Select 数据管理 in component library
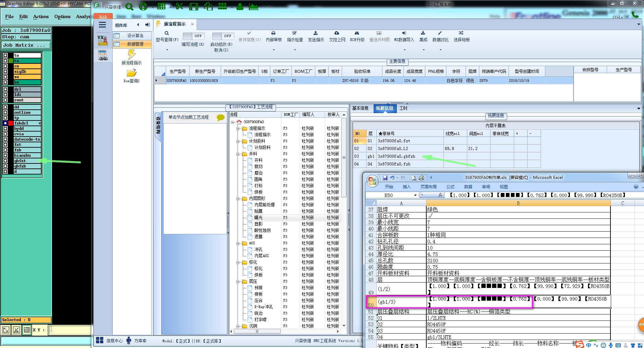The width and height of the screenshot is (644, 348). [x=132, y=44]
